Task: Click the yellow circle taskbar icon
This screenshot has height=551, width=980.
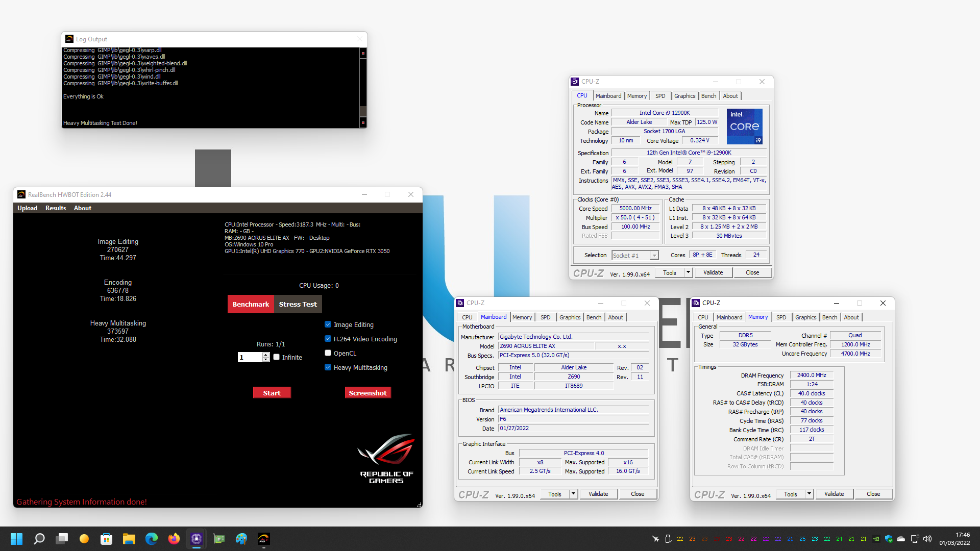Action: coord(84,539)
